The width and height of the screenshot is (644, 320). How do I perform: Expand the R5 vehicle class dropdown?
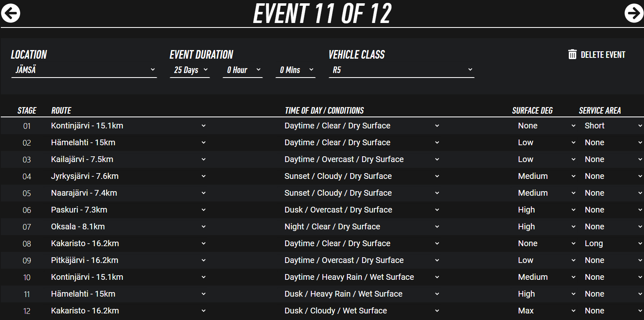click(401, 70)
